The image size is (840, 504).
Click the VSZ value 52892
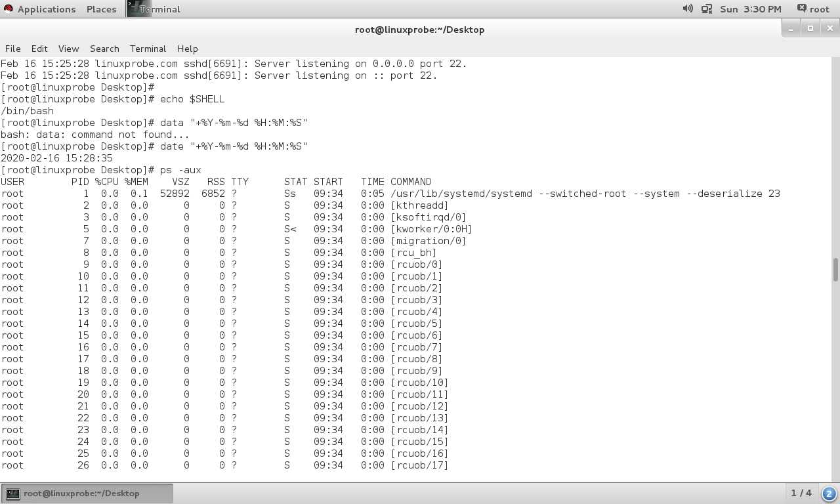click(x=175, y=194)
